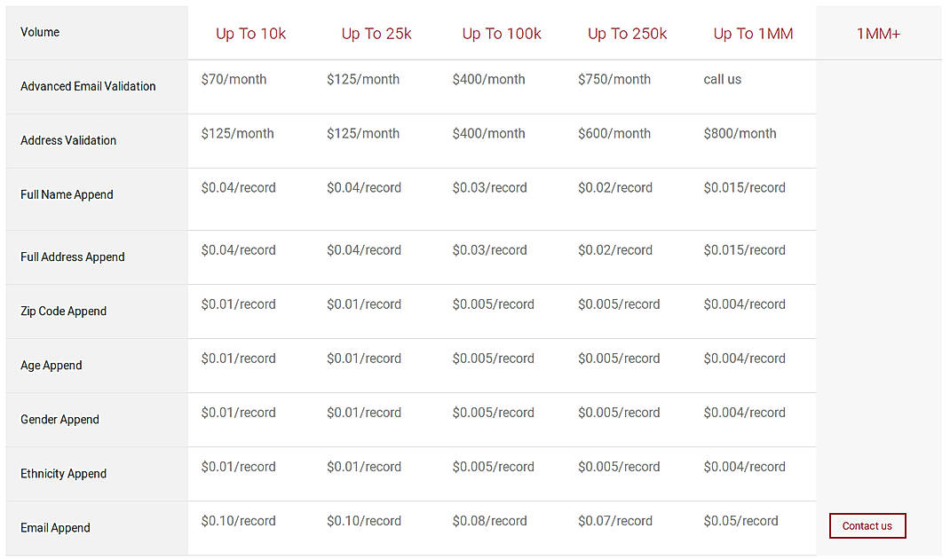Select the Address Validation row label
Image resolution: width=950 pixels, height=560 pixels.
pyautogui.click(x=67, y=140)
